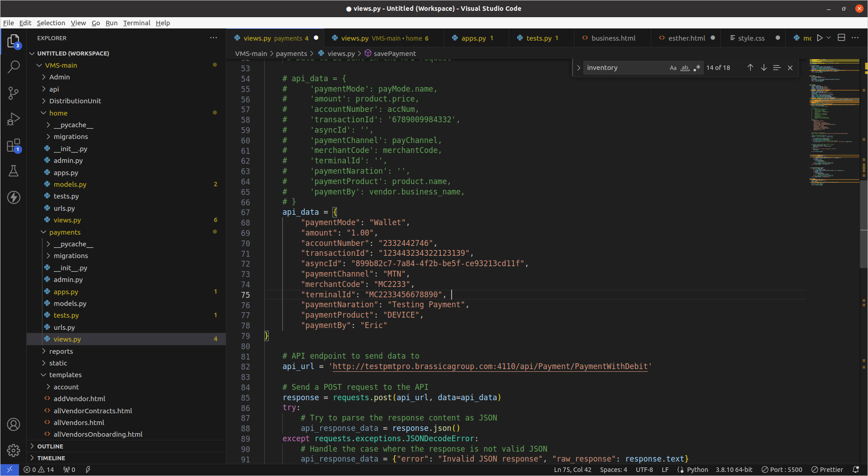Toggle Use Regular Expression in find widget
Viewport: 868px width, 476px height.
697,68
